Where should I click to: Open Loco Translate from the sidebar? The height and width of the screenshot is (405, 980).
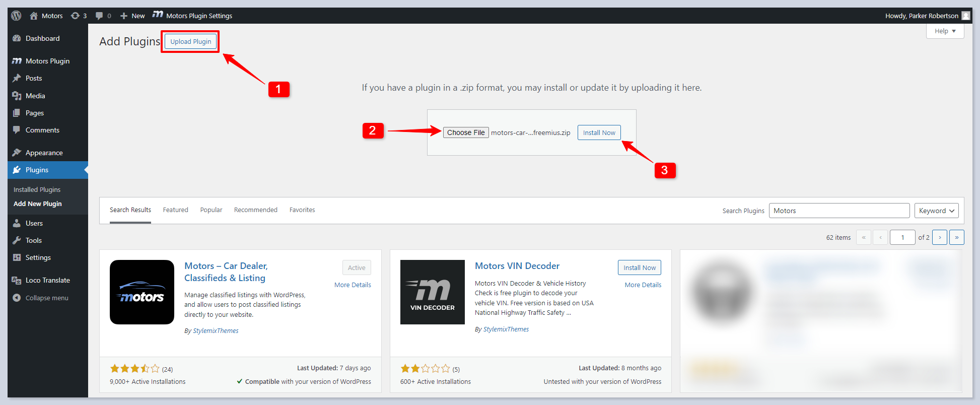pyautogui.click(x=47, y=280)
